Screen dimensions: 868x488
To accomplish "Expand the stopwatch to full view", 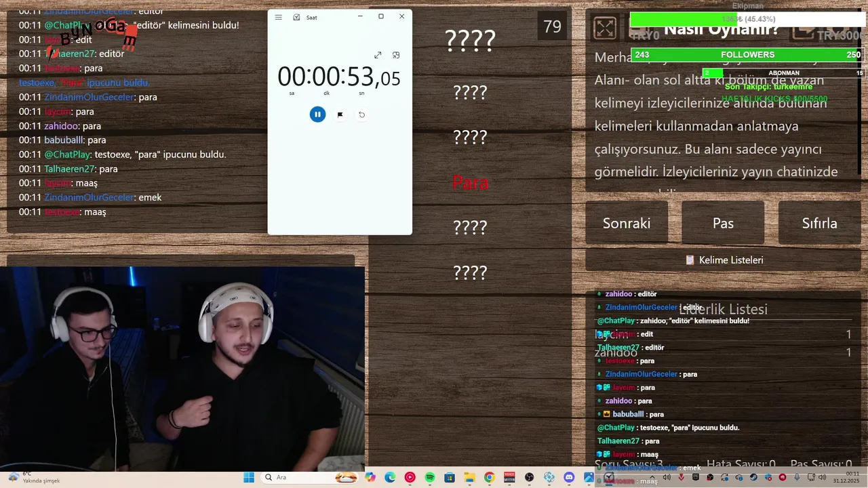I will (x=378, y=55).
